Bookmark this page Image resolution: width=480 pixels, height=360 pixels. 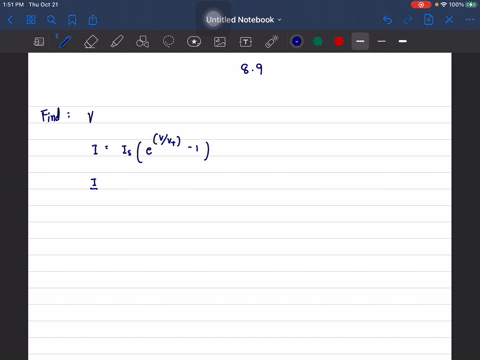click(x=72, y=20)
